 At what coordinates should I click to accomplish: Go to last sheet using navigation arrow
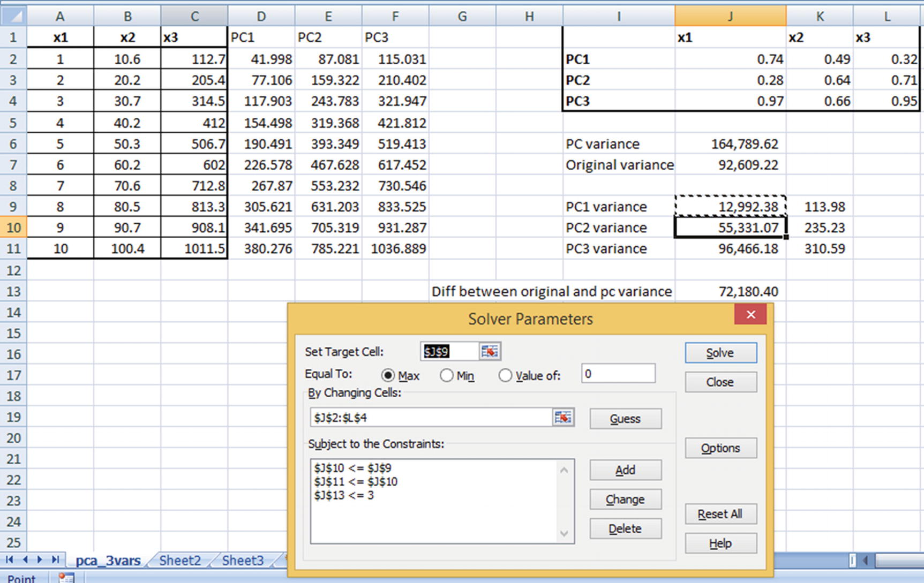pyautogui.click(x=55, y=559)
